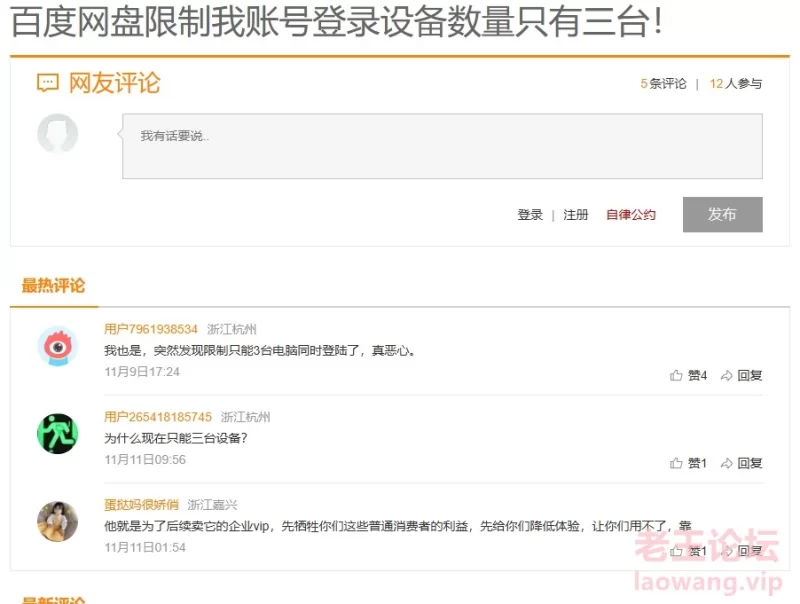Click the timestamp 11月9日17:24
This screenshot has height=604, width=800.
pyautogui.click(x=142, y=372)
